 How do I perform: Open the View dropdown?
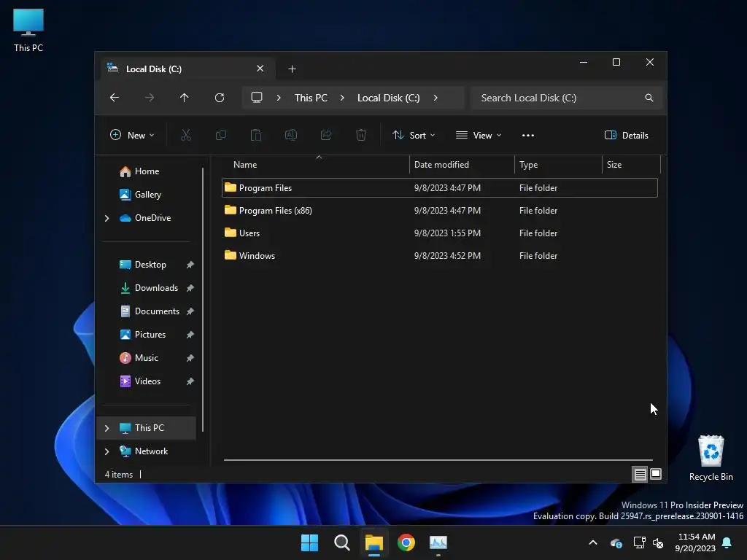click(479, 135)
